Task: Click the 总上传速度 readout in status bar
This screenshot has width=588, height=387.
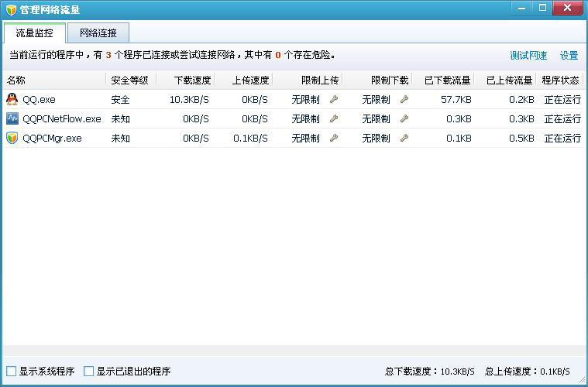Action: (528, 372)
